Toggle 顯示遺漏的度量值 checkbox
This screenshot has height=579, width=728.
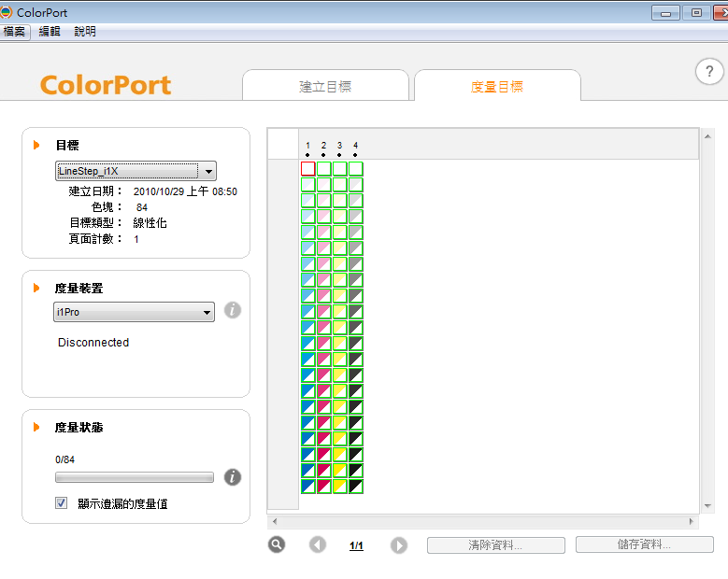pyautogui.click(x=61, y=503)
